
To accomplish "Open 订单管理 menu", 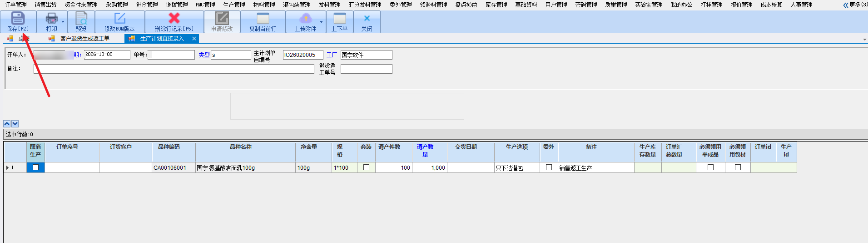I will point(16,5).
